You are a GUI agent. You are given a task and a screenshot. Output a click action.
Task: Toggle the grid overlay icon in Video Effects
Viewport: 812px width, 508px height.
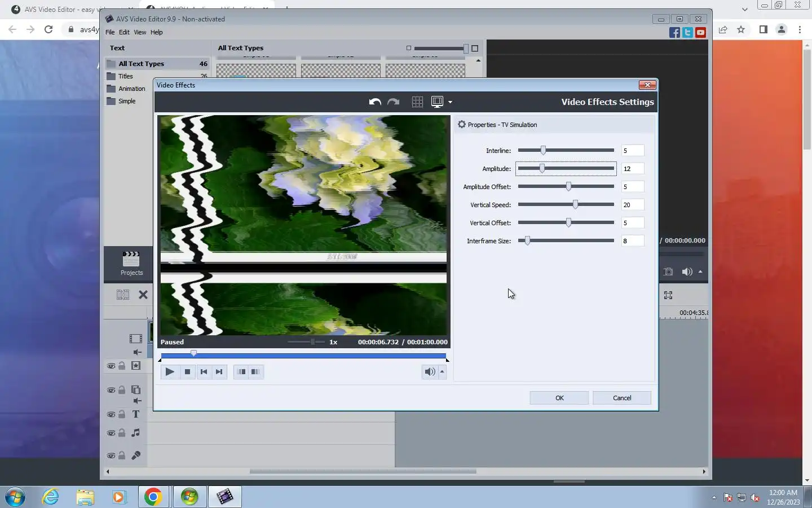417,102
